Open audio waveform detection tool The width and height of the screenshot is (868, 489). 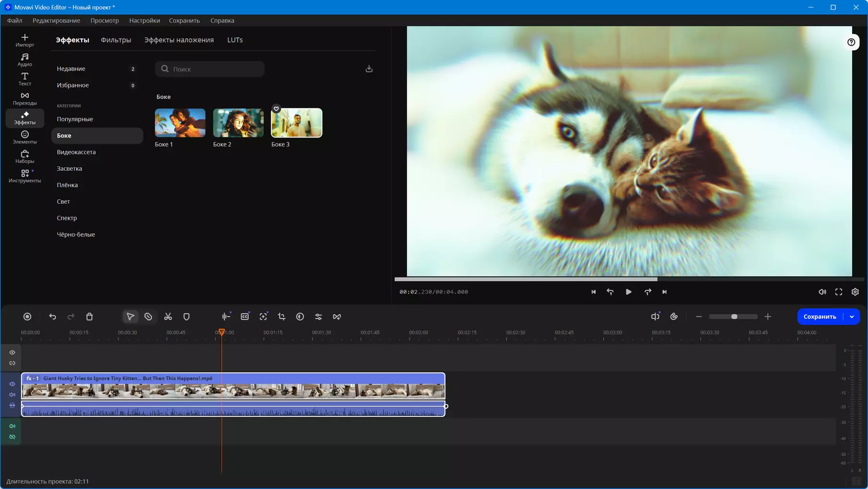click(x=226, y=316)
